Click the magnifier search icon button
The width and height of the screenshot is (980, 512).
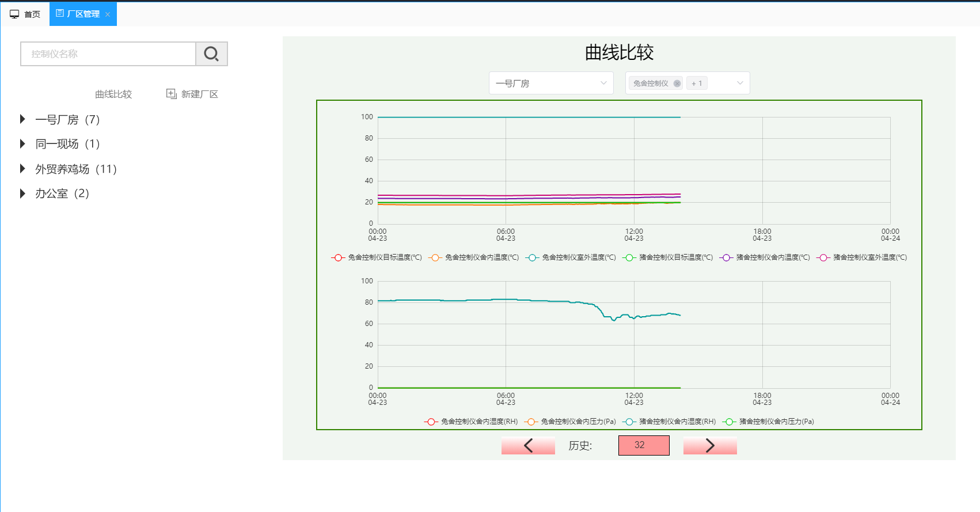[x=211, y=54]
